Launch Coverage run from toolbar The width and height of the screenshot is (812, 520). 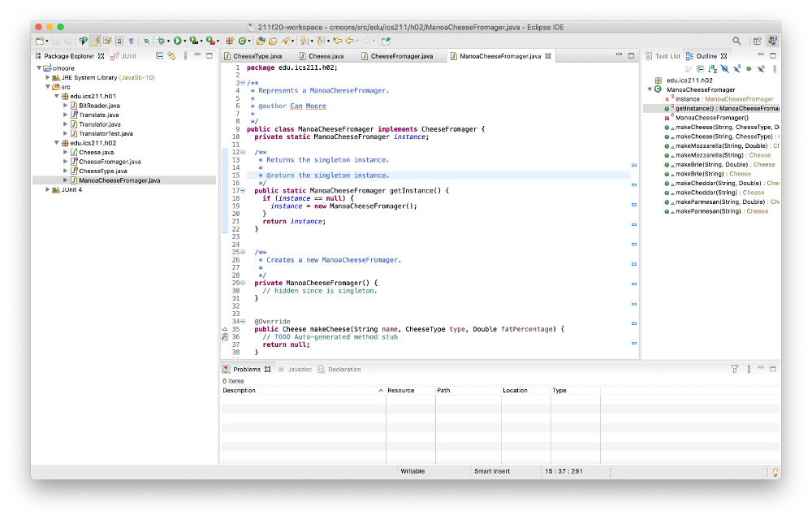tap(194, 41)
